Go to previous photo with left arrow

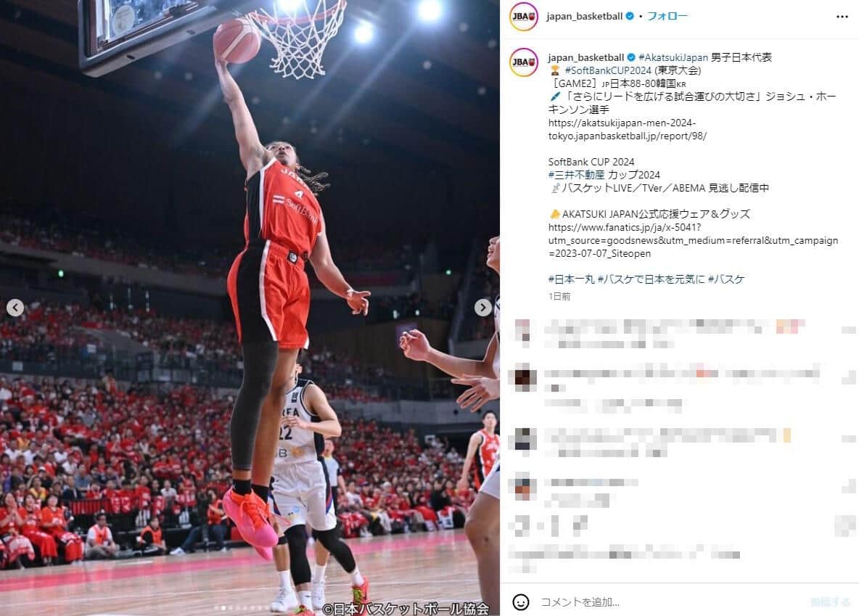pyautogui.click(x=15, y=308)
